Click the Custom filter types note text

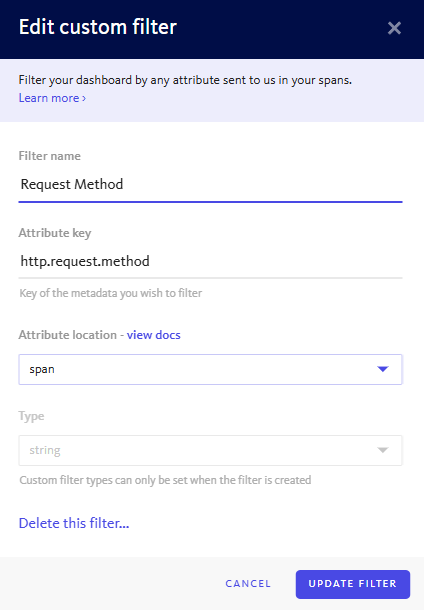point(165,480)
